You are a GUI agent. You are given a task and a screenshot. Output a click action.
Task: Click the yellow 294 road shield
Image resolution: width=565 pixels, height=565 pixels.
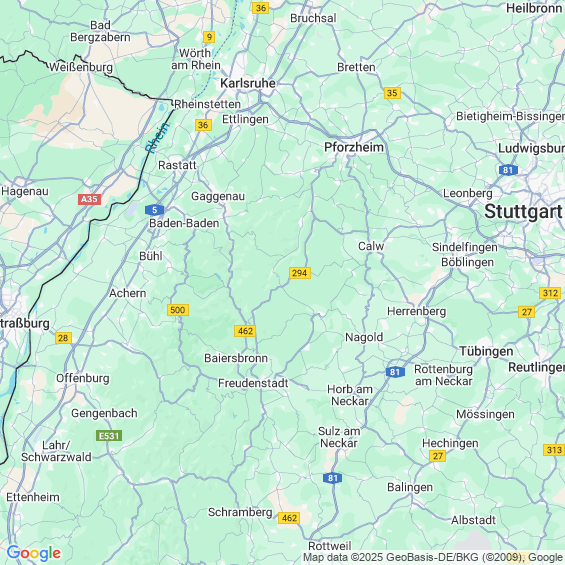[x=299, y=273]
